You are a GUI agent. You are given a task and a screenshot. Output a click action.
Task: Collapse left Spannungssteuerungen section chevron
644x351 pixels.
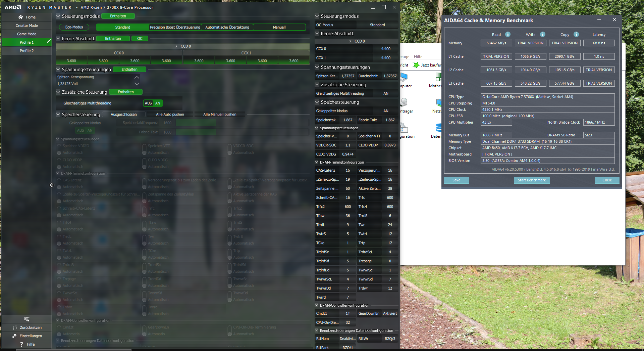click(58, 70)
